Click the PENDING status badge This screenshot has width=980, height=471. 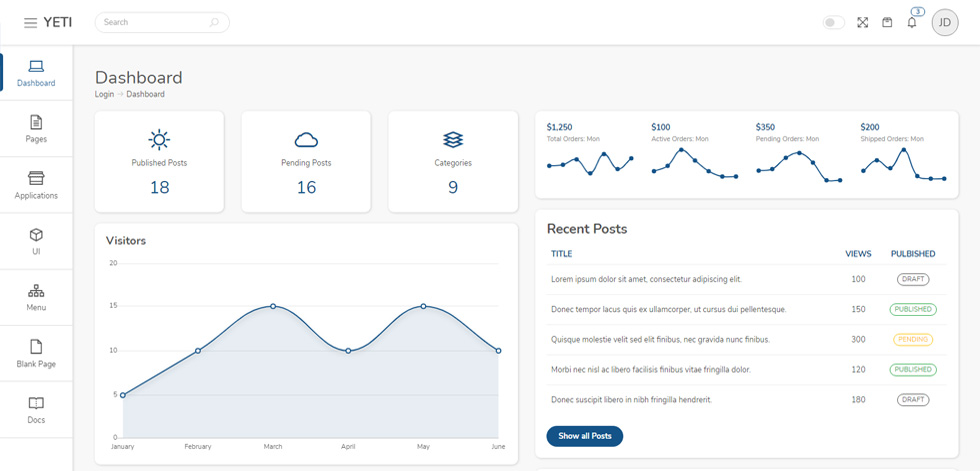point(913,340)
